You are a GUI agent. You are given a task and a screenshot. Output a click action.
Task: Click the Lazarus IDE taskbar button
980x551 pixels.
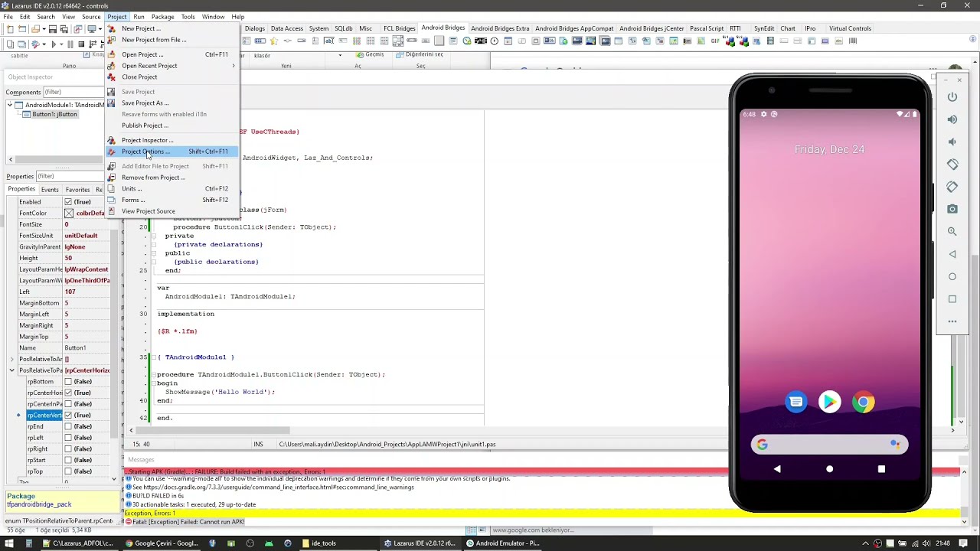pyautogui.click(x=420, y=543)
